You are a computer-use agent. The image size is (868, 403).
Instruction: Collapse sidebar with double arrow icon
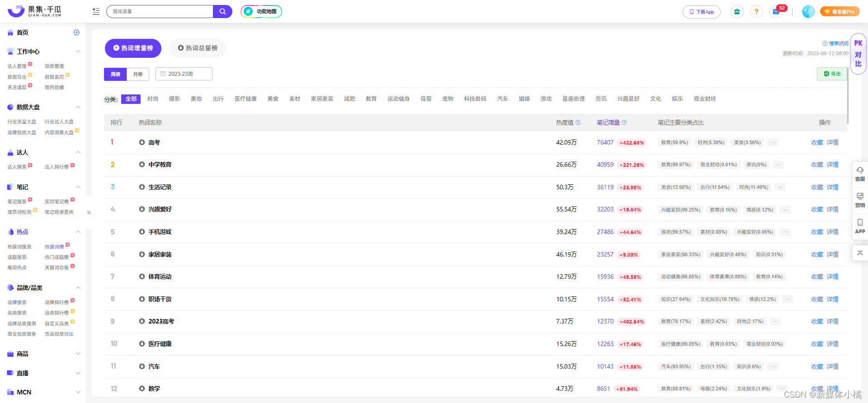89,212
